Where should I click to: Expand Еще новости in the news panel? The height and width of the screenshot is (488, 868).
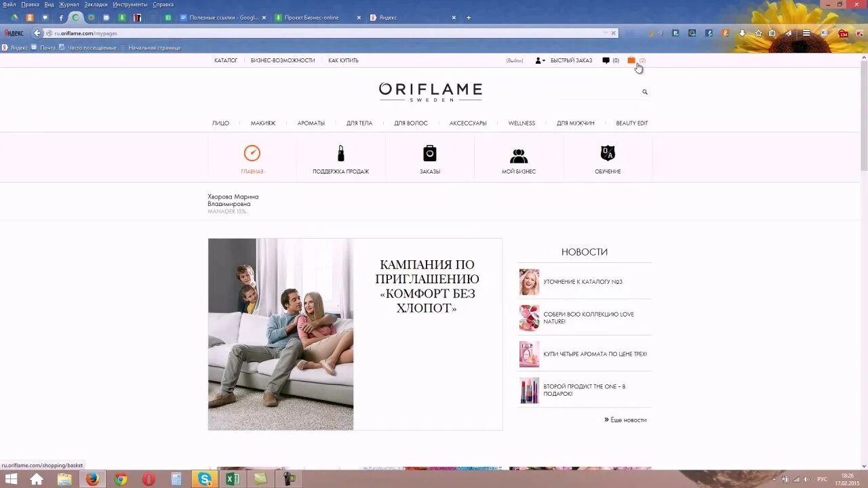tap(625, 420)
